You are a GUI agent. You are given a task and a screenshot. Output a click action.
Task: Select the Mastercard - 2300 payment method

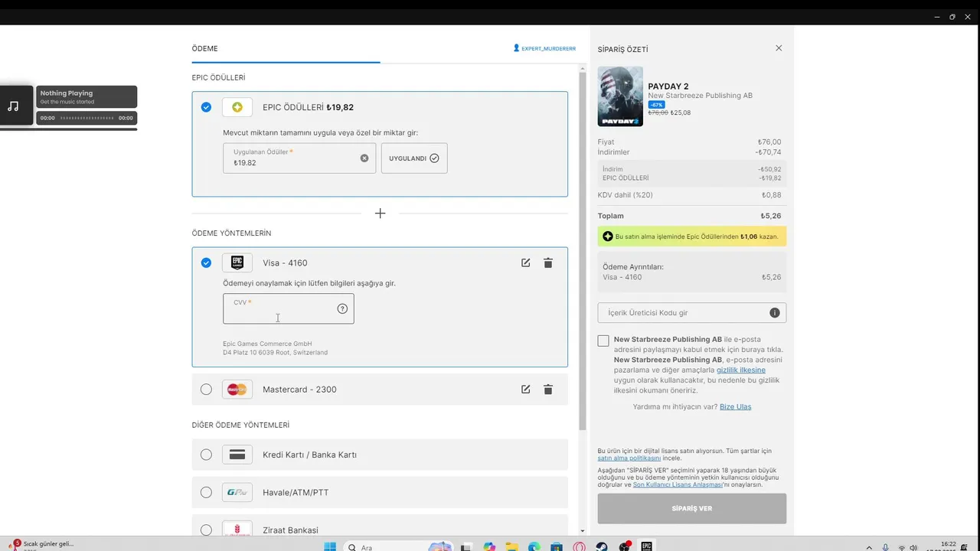point(206,390)
